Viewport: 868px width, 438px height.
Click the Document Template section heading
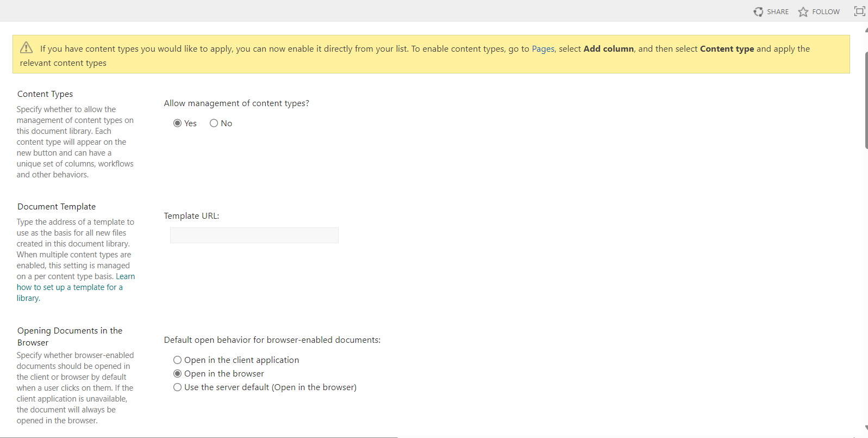click(x=57, y=206)
